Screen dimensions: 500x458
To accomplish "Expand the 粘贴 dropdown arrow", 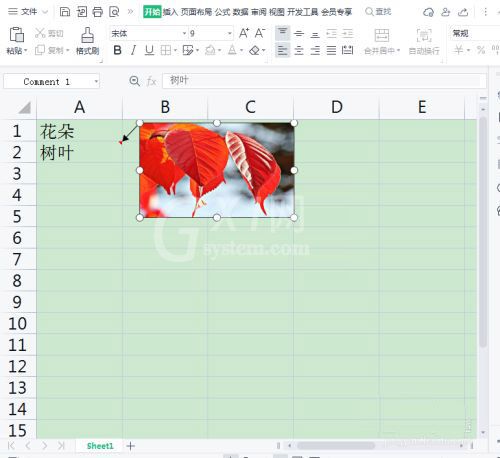I will coord(26,51).
